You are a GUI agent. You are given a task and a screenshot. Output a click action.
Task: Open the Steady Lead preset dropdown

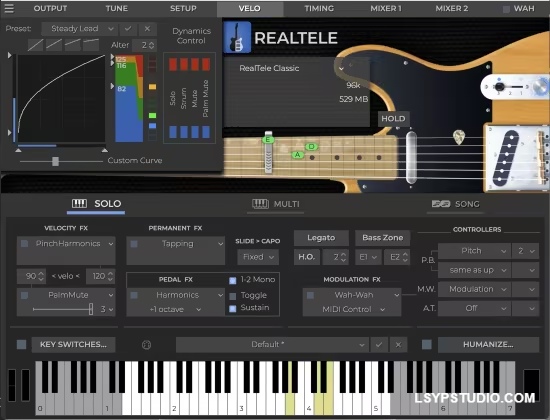(79, 29)
